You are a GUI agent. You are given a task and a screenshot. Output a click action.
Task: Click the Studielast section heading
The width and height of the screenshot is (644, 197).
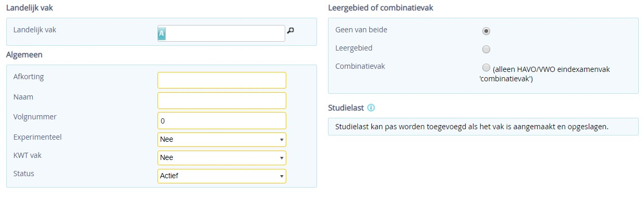point(346,108)
